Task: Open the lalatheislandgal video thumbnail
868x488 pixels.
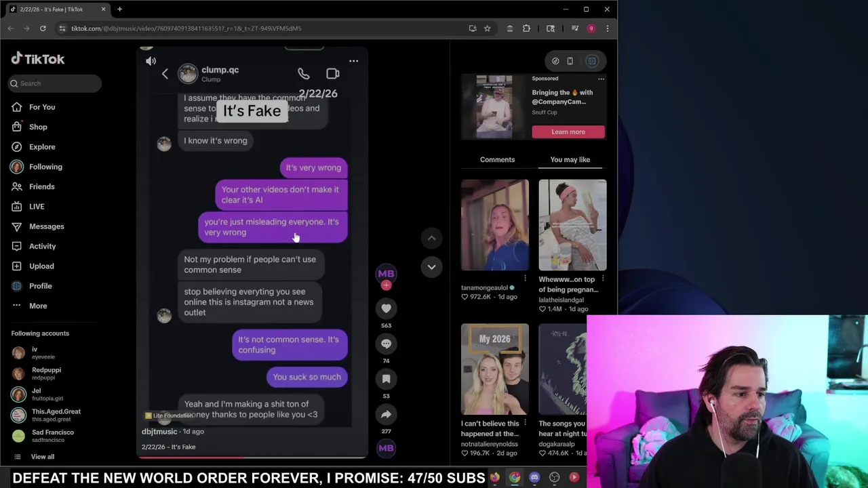Action: (x=572, y=225)
